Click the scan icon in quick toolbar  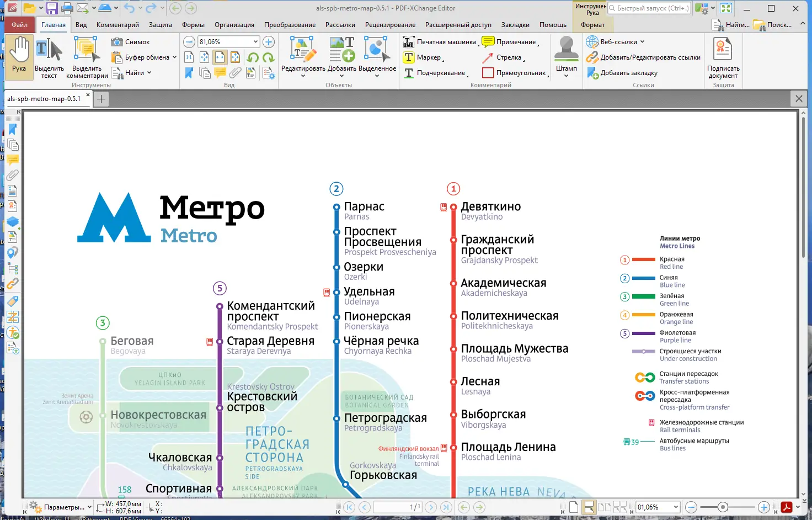coord(105,8)
